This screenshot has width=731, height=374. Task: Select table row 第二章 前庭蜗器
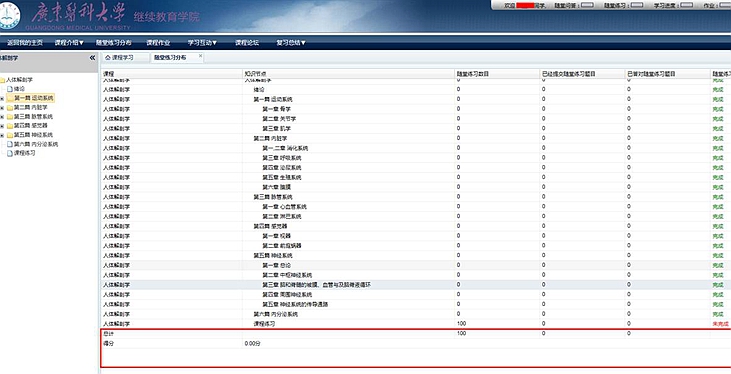click(x=416, y=246)
